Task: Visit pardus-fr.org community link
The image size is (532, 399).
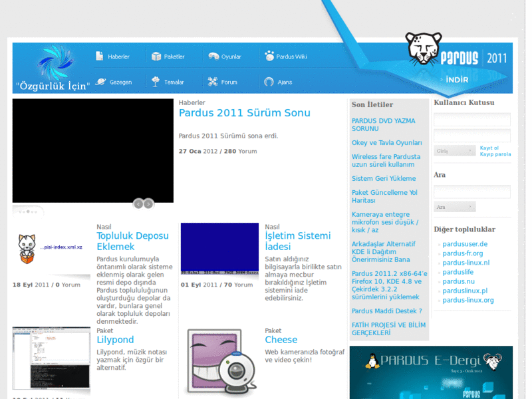Action: coord(462,253)
